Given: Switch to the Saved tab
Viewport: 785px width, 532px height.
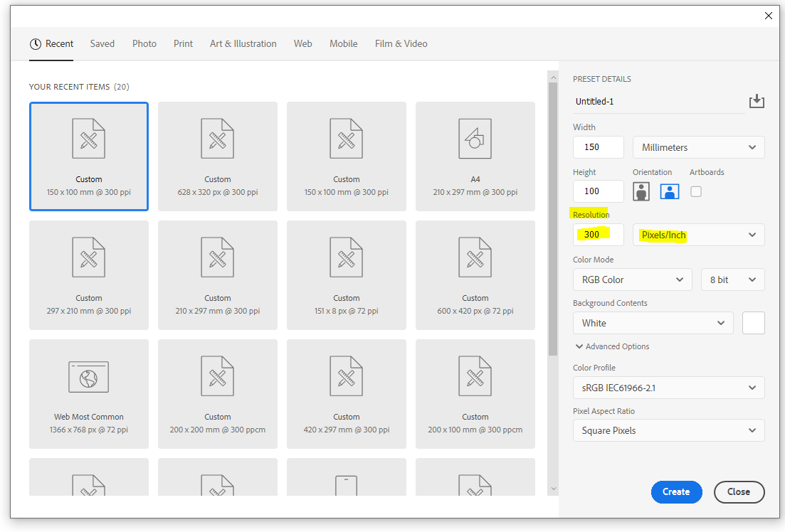Looking at the screenshot, I should [x=102, y=43].
